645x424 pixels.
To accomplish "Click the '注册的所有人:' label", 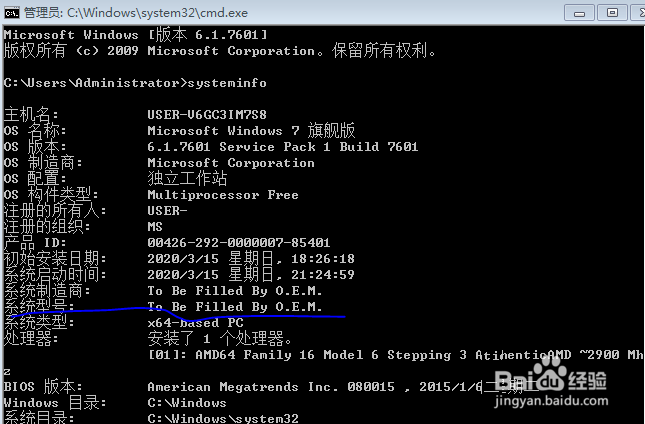I will 55,211.
